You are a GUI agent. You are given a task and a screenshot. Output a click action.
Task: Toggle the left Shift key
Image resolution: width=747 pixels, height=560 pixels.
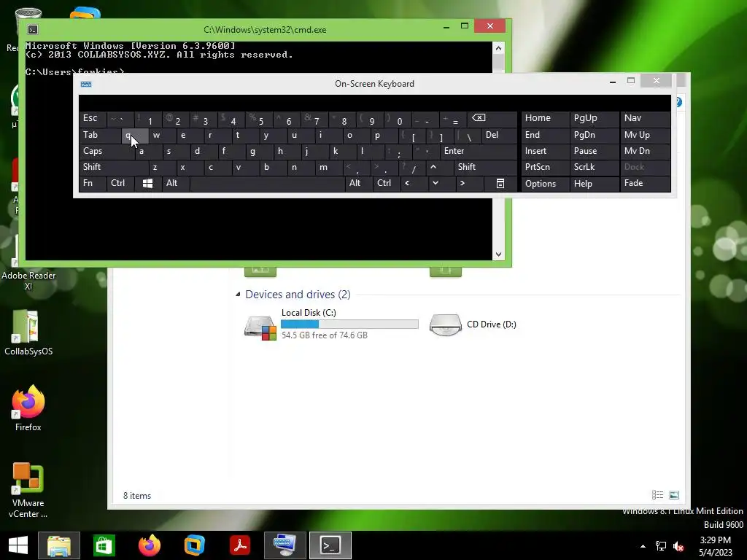pos(113,167)
